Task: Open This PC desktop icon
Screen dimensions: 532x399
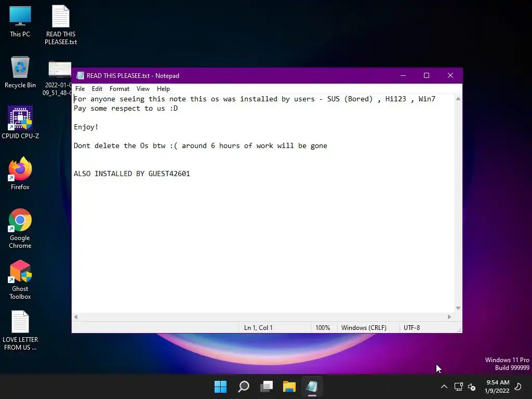Action: click(20, 21)
